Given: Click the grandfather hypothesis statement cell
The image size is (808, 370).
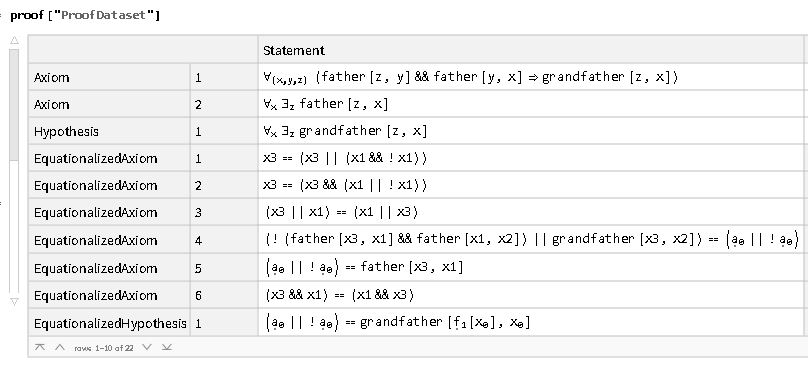Looking at the screenshot, I should (x=530, y=131).
